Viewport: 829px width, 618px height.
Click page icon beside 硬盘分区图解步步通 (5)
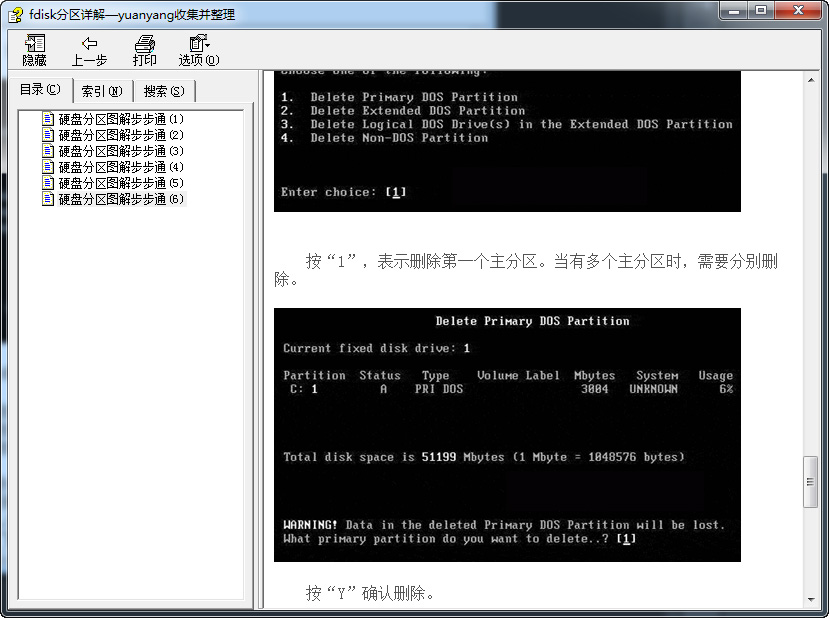[48, 183]
